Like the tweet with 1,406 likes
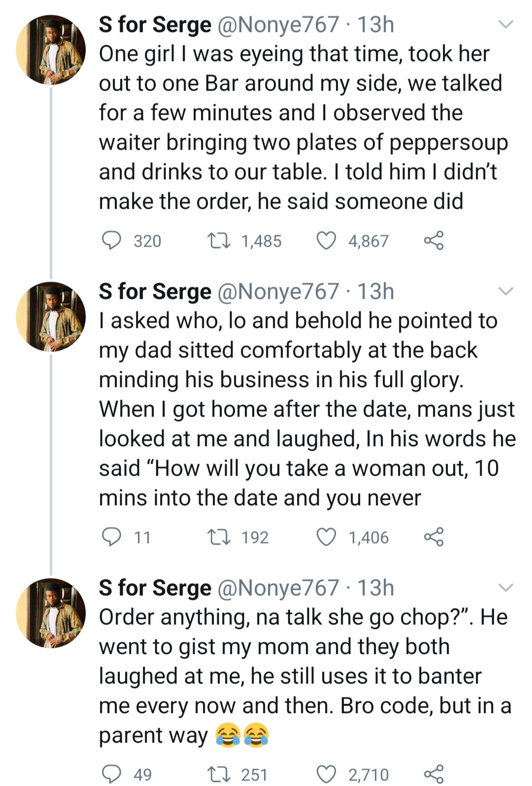This screenshot has height=786, width=532. click(x=326, y=537)
